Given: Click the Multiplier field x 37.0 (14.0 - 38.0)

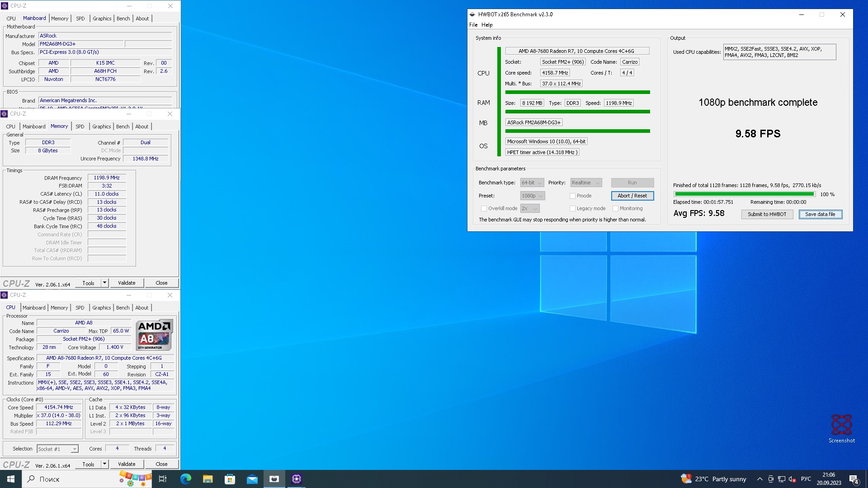Looking at the screenshot, I should [59, 416].
